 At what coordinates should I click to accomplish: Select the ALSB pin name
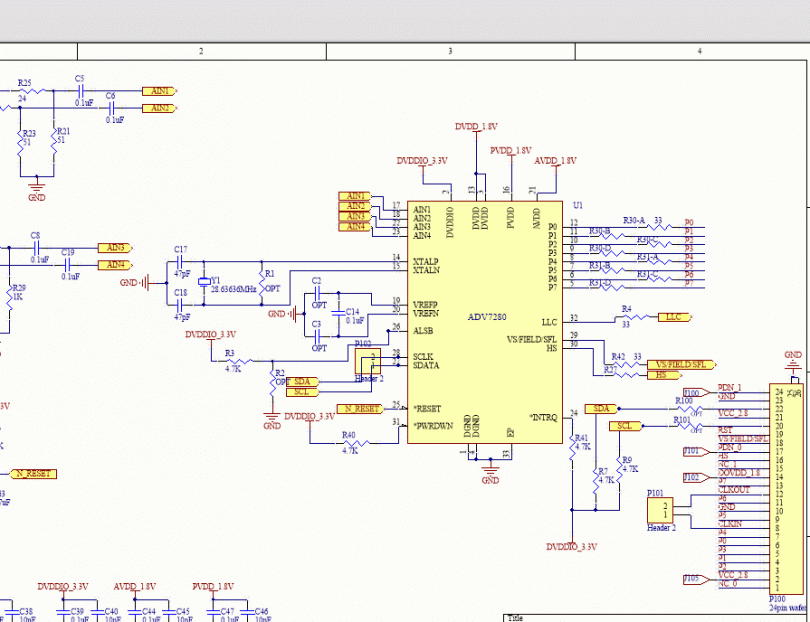[423, 331]
